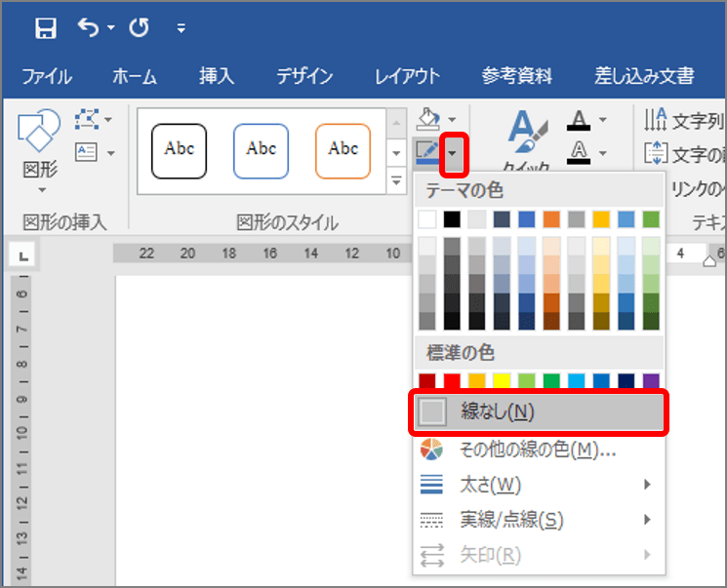
Task: Click the Shape Fill paint bucket icon
Action: [428, 119]
